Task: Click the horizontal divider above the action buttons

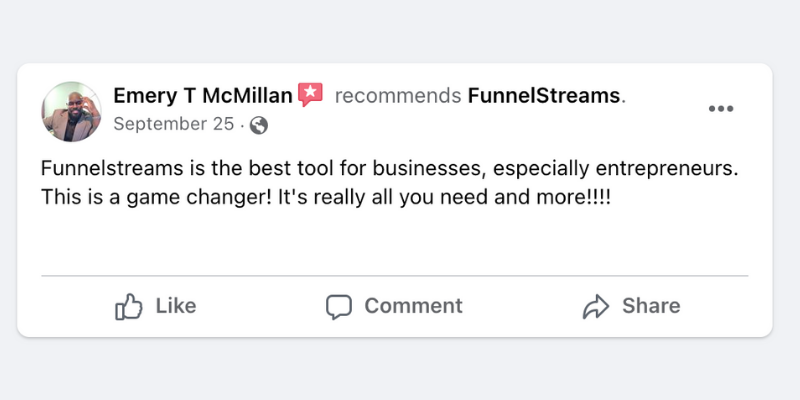Action: pyautogui.click(x=394, y=276)
